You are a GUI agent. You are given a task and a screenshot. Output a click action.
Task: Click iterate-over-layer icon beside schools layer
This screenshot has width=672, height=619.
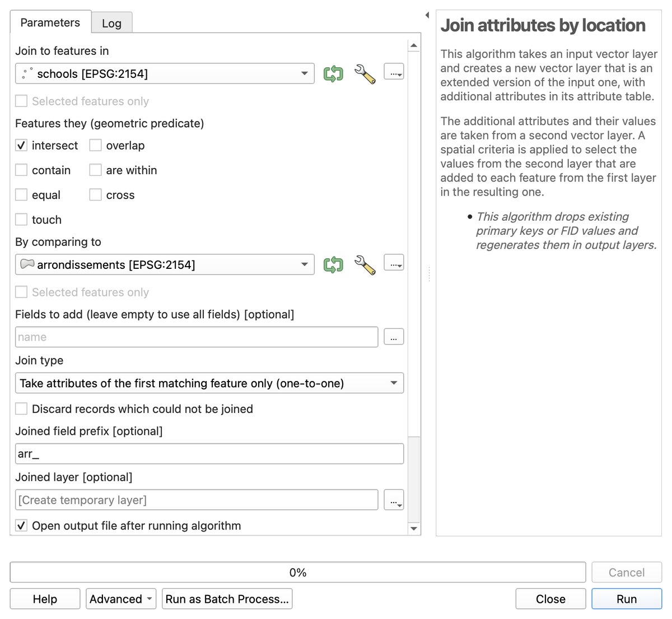(x=333, y=73)
